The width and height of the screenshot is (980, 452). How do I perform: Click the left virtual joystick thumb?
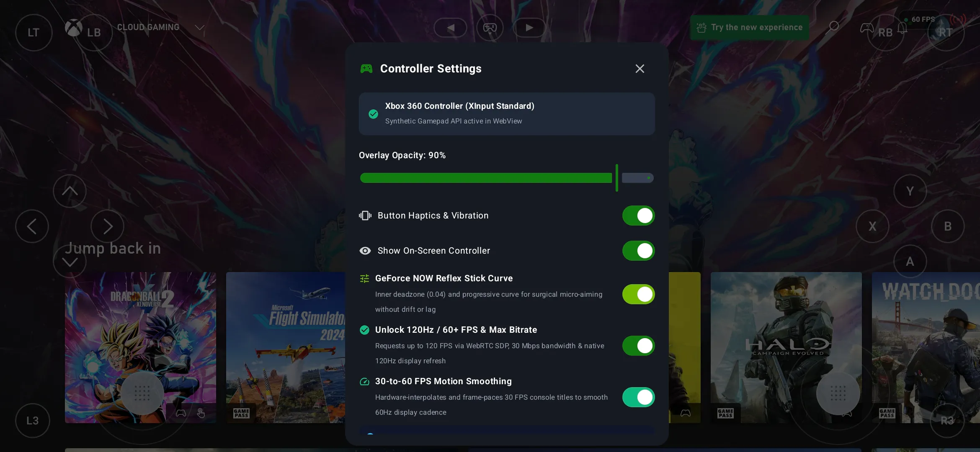(142, 393)
